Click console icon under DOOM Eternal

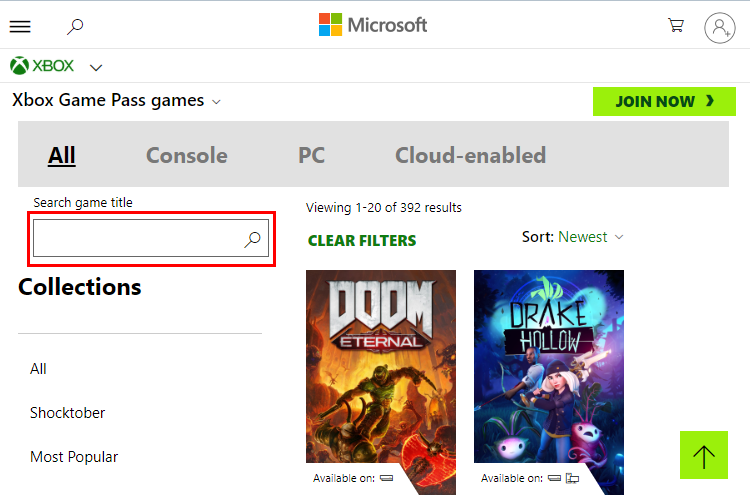[x=386, y=478]
